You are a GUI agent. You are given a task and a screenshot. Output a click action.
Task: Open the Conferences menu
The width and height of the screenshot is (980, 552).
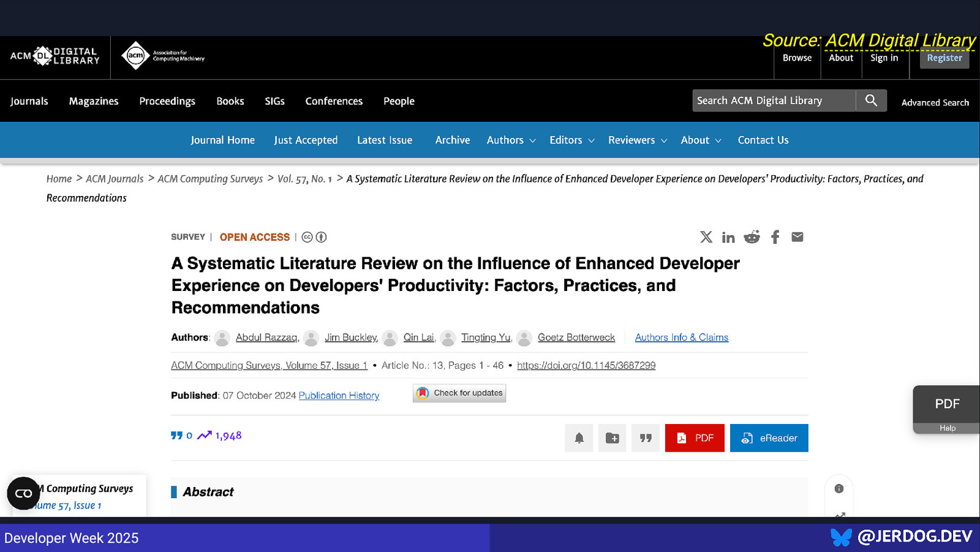coord(334,101)
